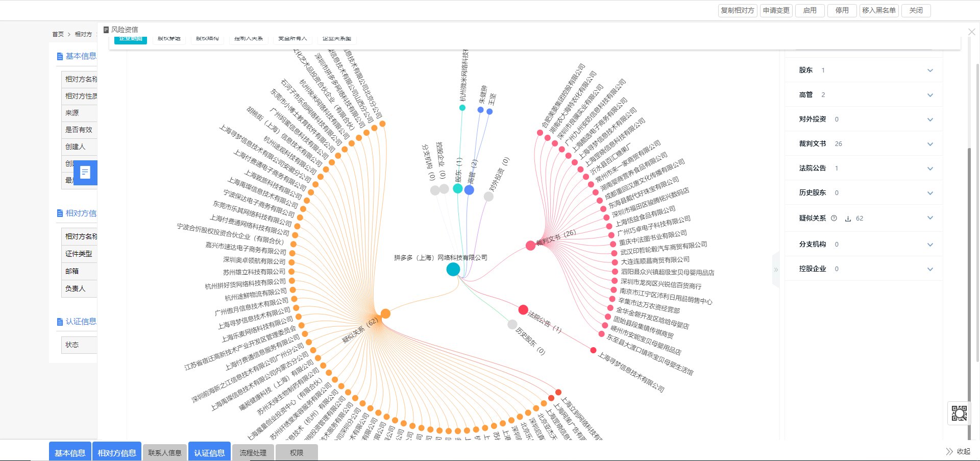Switch to the 认证信息 bottom tab
980x461 pixels.
pyautogui.click(x=209, y=452)
